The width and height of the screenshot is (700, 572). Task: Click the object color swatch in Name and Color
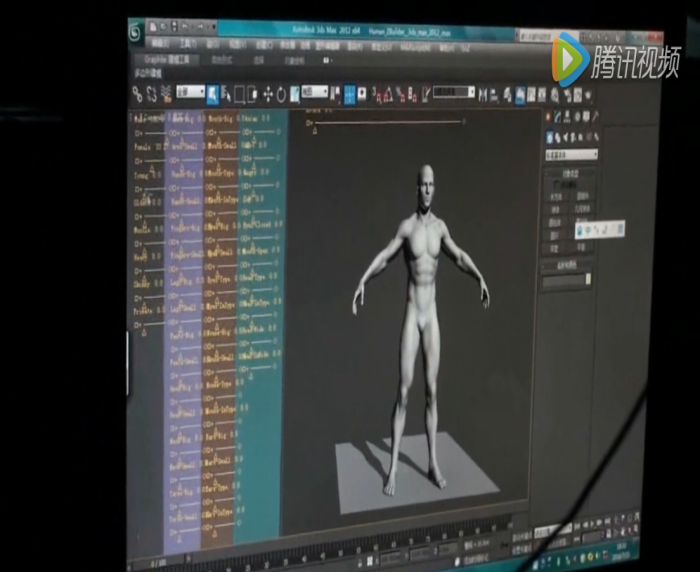click(x=589, y=280)
